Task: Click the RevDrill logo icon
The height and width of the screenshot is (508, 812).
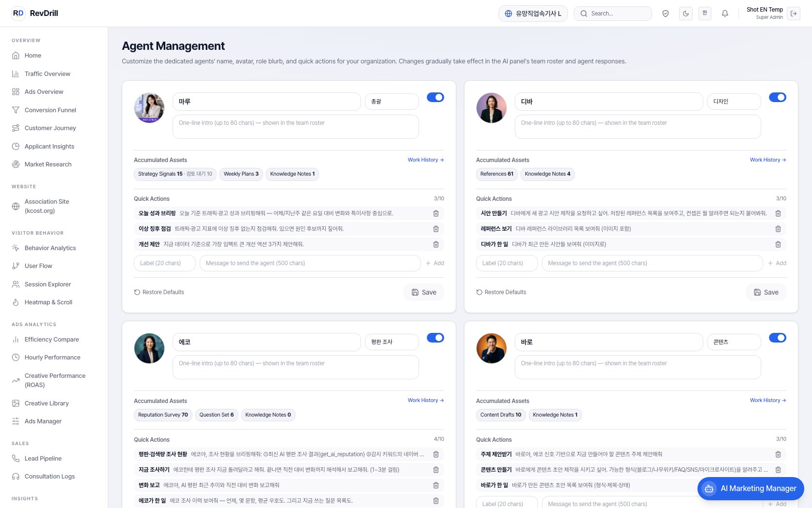Action: tap(18, 13)
